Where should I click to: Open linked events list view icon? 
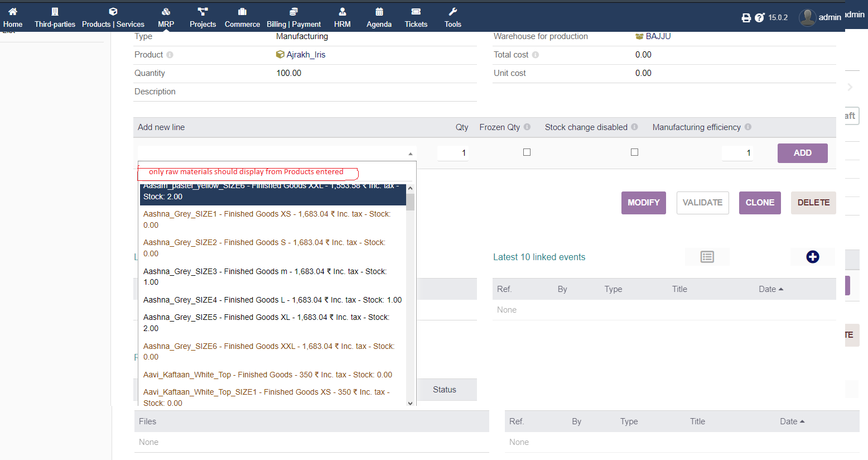click(x=707, y=257)
